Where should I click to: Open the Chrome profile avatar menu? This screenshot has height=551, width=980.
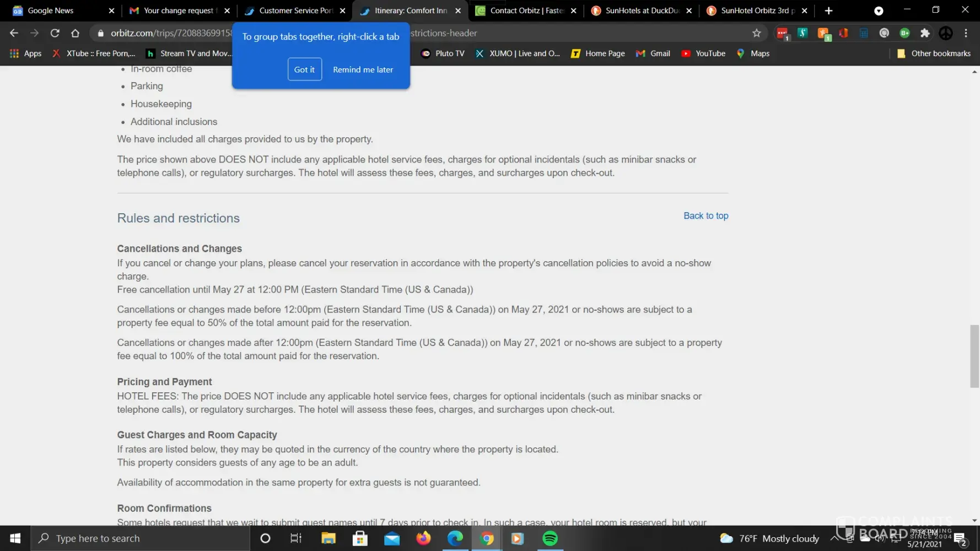(x=945, y=33)
